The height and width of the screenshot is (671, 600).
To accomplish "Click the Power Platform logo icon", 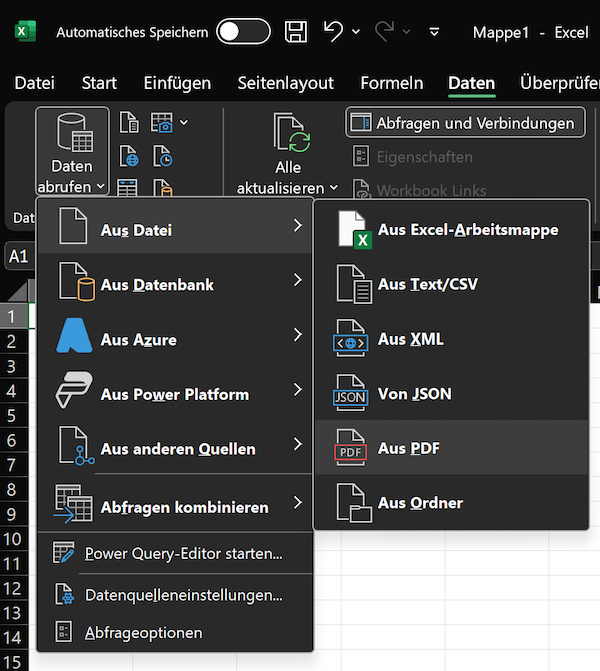I will [x=74, y=389].
